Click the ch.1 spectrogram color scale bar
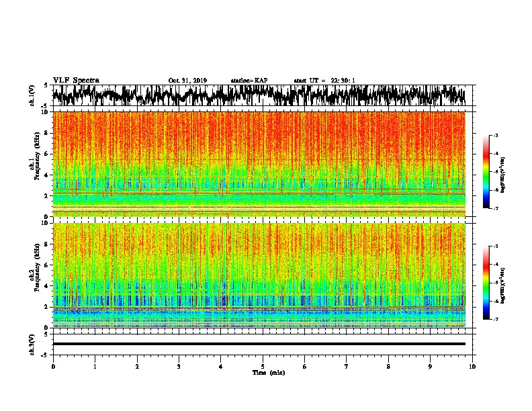Viewport: 532px width, 411px height. pyautogui.click(x=486, y=172)
